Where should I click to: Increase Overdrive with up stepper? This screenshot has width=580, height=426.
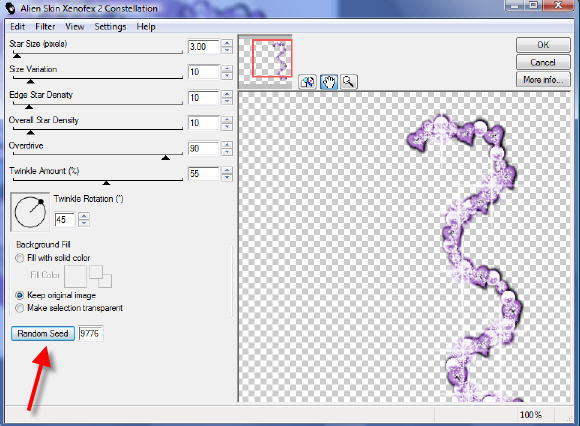pos(227,145)
